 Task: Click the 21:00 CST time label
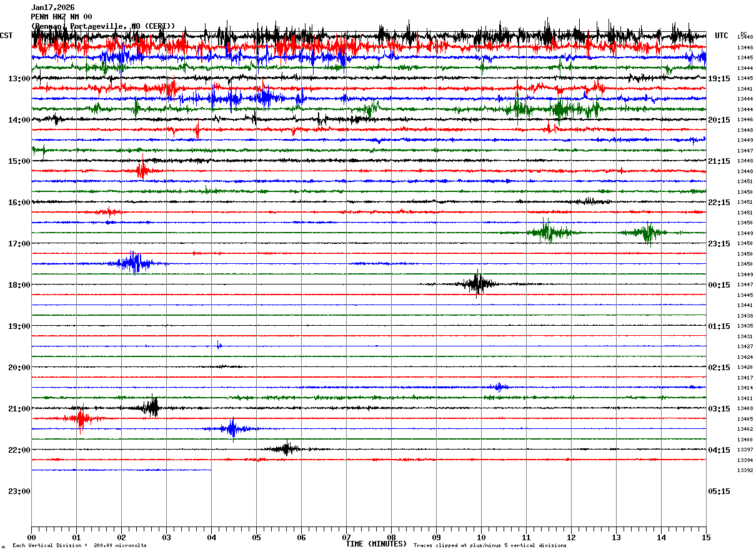tap(19, 409)
